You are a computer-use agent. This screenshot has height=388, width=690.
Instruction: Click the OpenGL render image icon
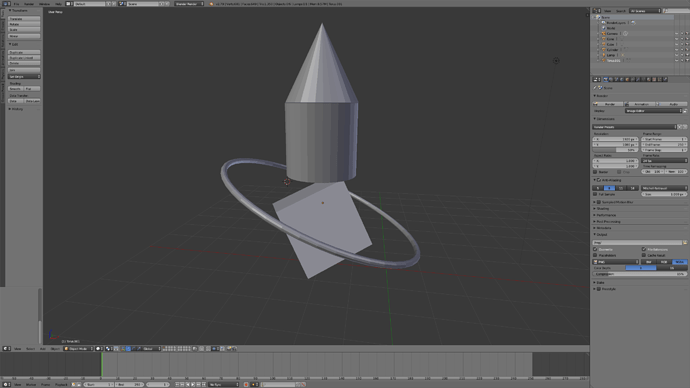pyautogui.click(x=229, y=349)
